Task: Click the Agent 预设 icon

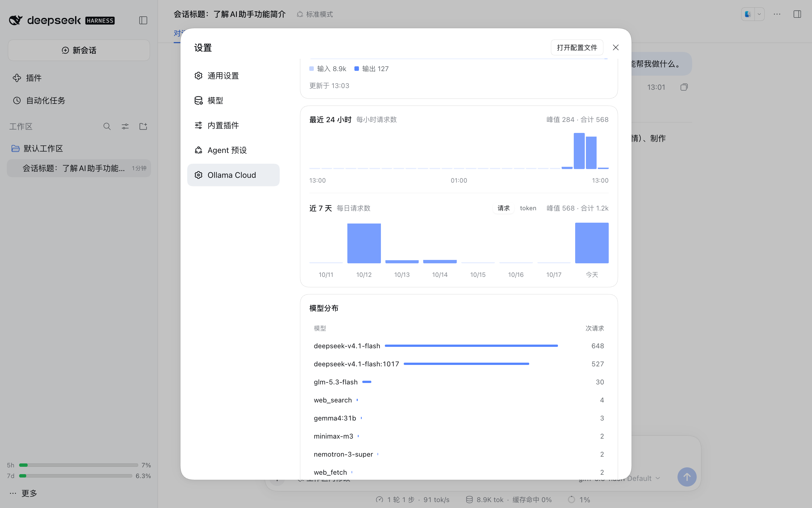Action: pyautogui.click(x=198, y=150)
